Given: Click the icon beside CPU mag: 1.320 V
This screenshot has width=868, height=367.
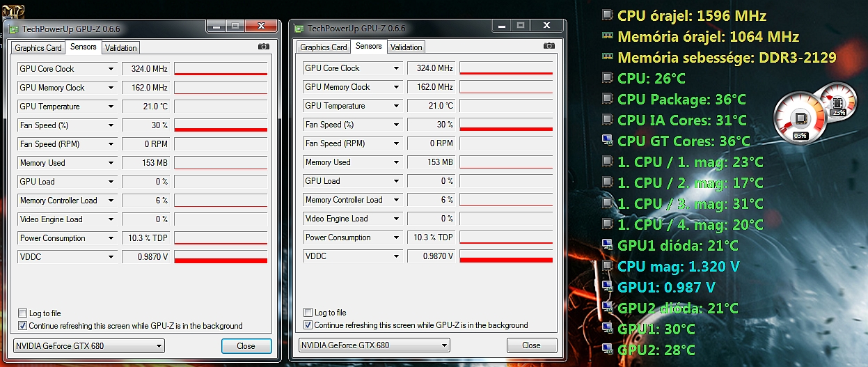Looking at the screenshot, I should [x=607, y=266].
